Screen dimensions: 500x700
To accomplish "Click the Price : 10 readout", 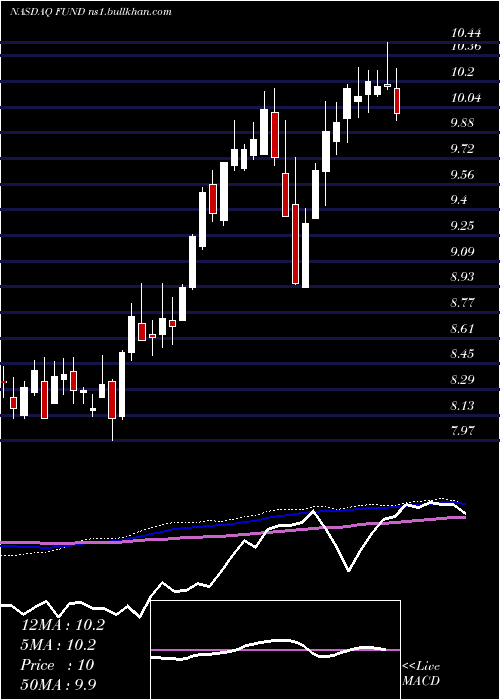I will 58,665.
